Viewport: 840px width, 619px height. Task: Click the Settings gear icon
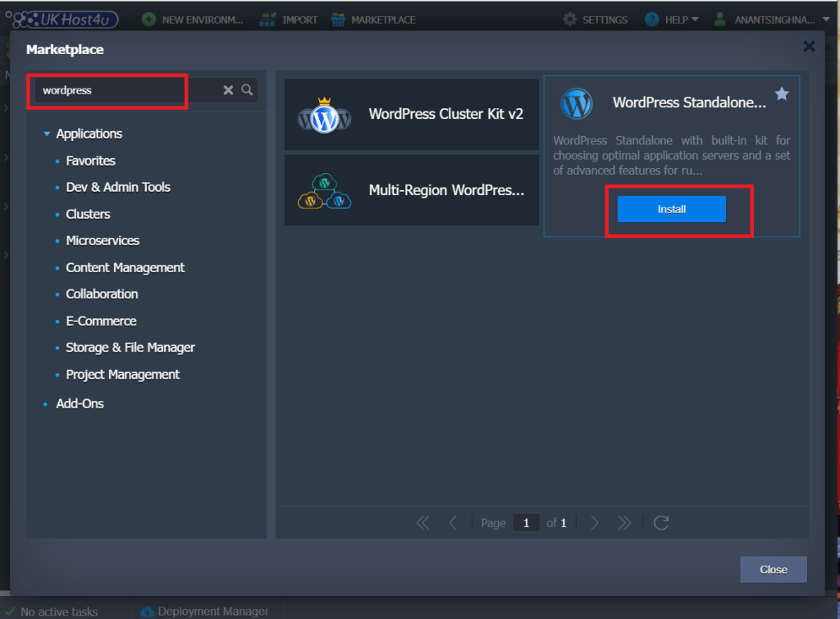pyautogui.click(x=569, y=20)
